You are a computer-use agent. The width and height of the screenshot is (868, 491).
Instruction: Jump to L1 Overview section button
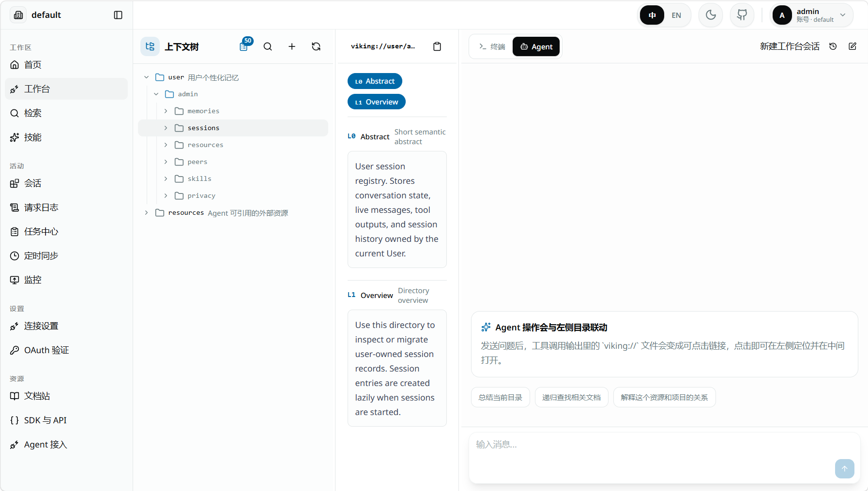pos(377,102)
